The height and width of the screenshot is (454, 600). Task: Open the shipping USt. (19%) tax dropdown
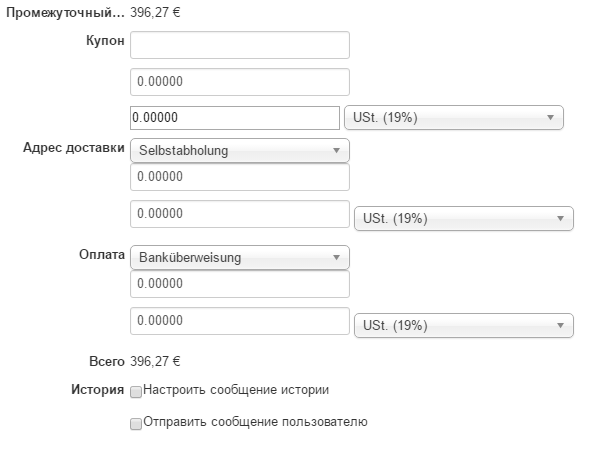(464, 218)
